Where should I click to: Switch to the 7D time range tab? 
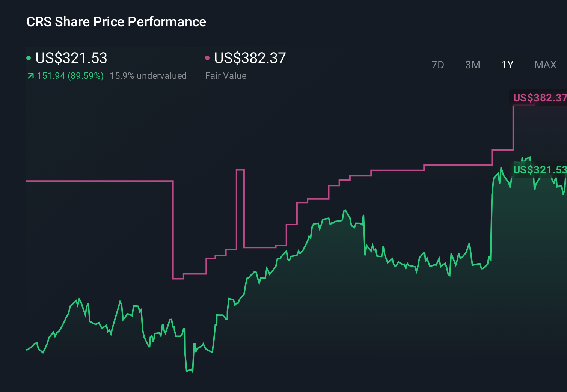[438, 65]
